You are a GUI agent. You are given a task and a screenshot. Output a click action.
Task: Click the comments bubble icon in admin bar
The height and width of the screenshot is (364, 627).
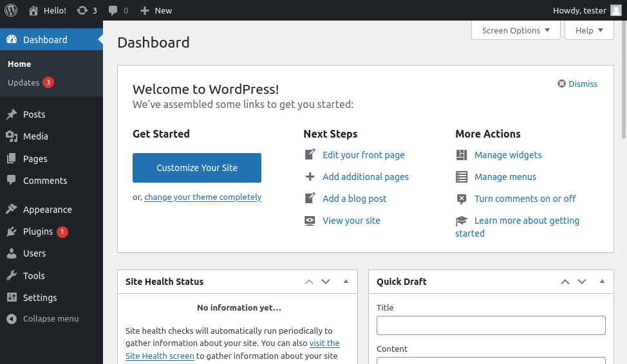click(x=113, y=10)
